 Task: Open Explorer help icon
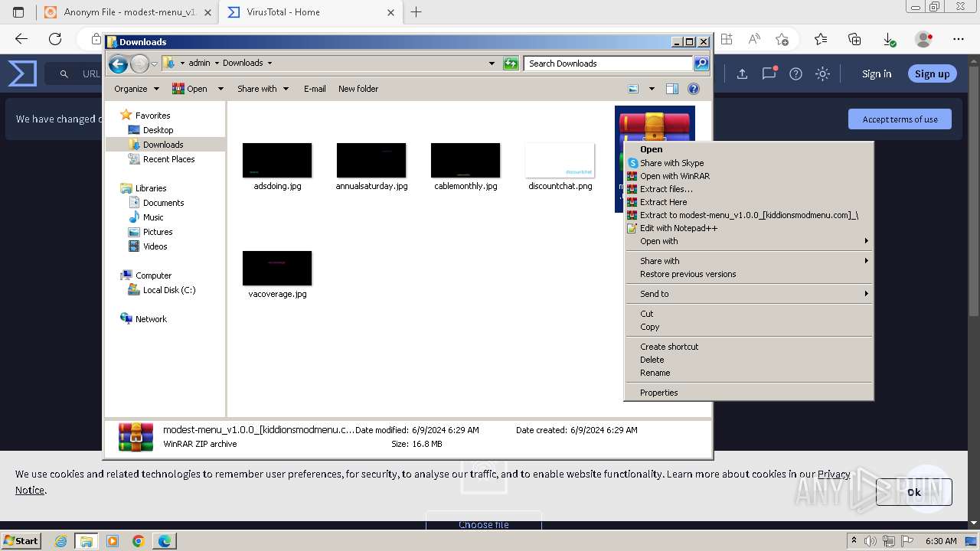click(694, 89)
